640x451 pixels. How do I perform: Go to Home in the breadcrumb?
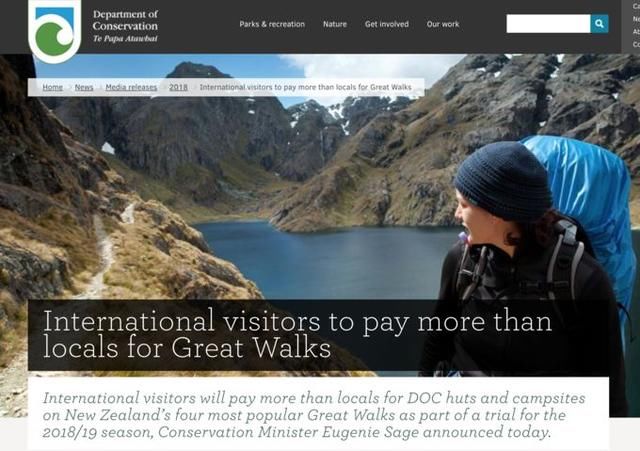[x=53, y=87]
